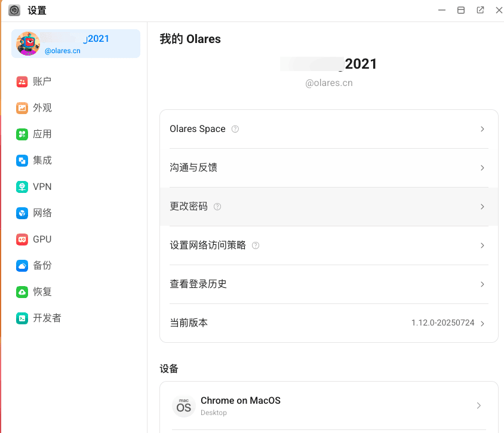Toggle the window layout icon in title bar
Image resolution: width=504 pixels, height=433 pixels.
tap(461, 10)
